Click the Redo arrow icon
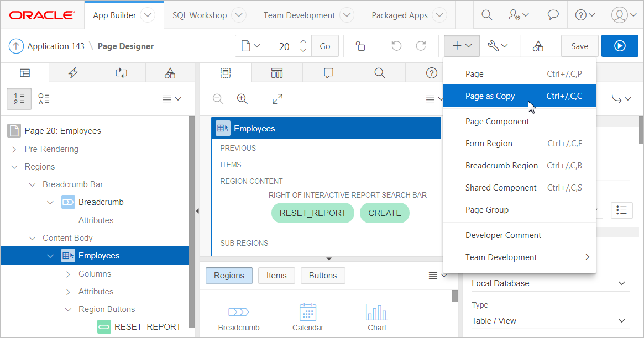 click(421, 46)
